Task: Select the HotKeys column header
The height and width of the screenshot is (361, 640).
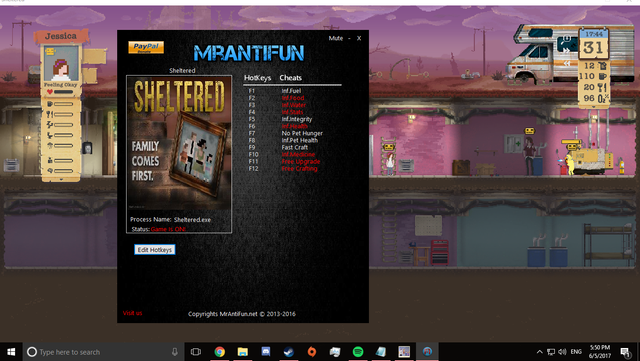Action: click(x=257, y=78)
